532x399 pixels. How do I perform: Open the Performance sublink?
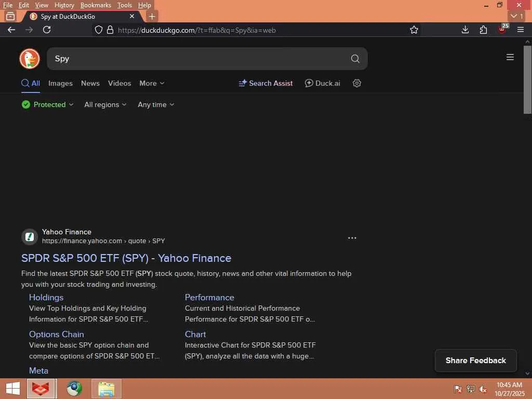[x=209, y=298]
